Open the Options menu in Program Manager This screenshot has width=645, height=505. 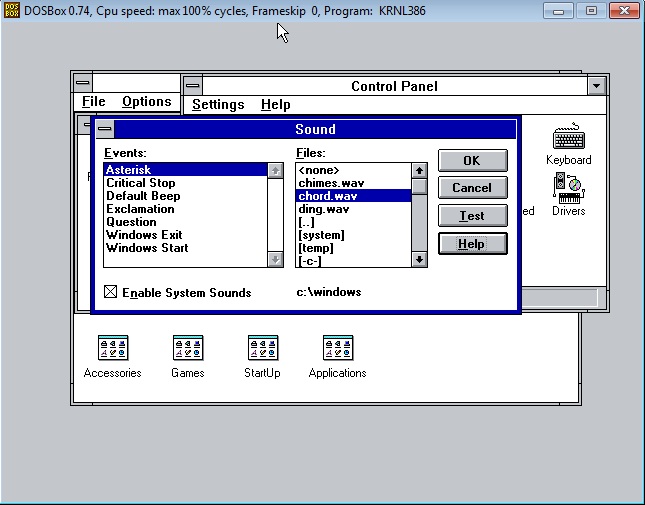point(146,101)
